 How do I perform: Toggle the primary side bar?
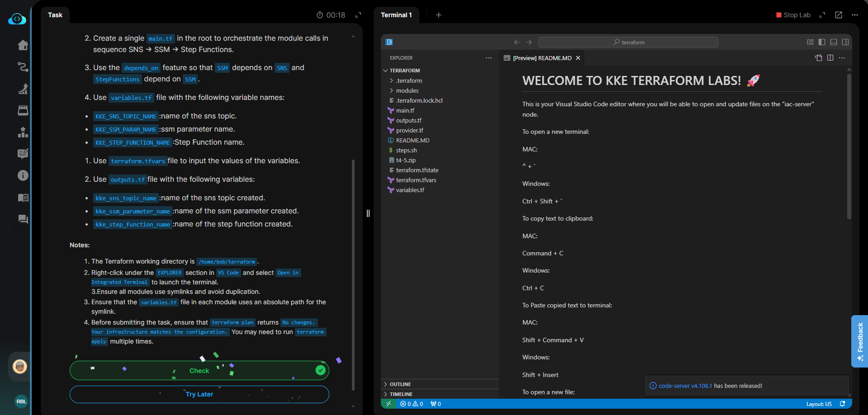[x=822, y=42]
